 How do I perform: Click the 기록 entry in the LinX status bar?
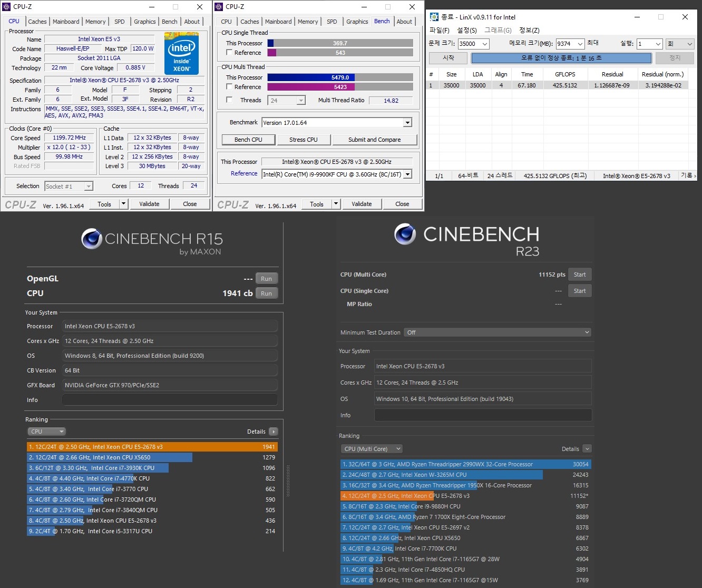[x=688, y=175]
